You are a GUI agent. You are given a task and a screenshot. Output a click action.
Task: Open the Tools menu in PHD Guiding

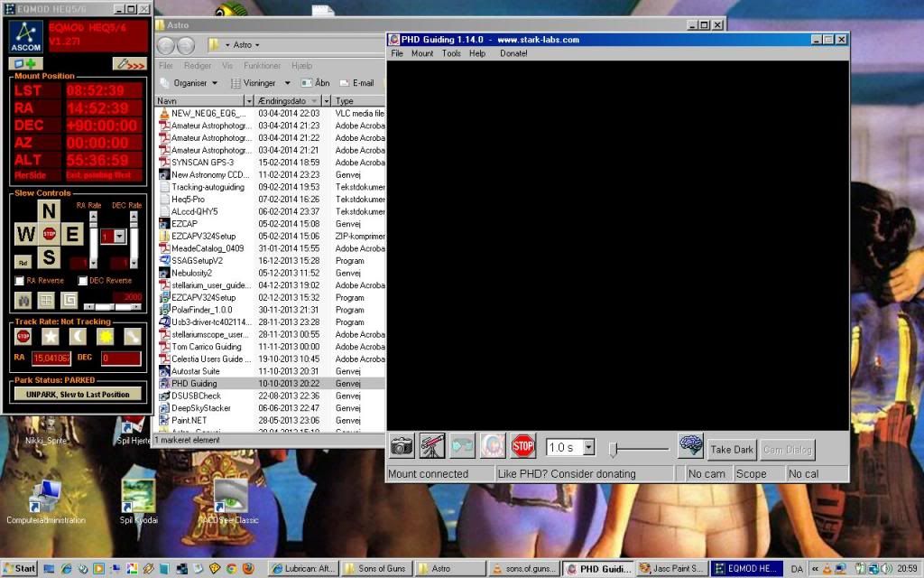click(x=451, y=53)
